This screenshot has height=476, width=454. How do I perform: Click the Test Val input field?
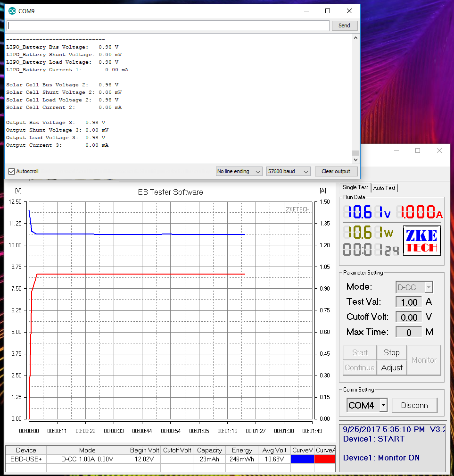(x=409, y=302)
